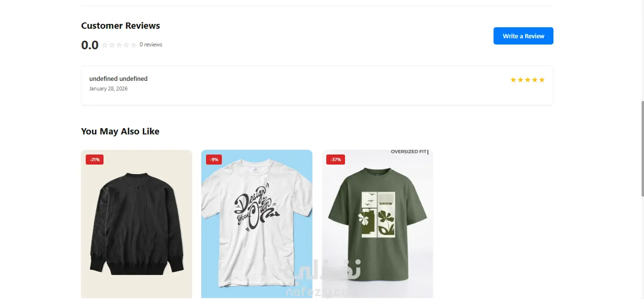Click the reviewer name undefined undefined

point(118,78)
